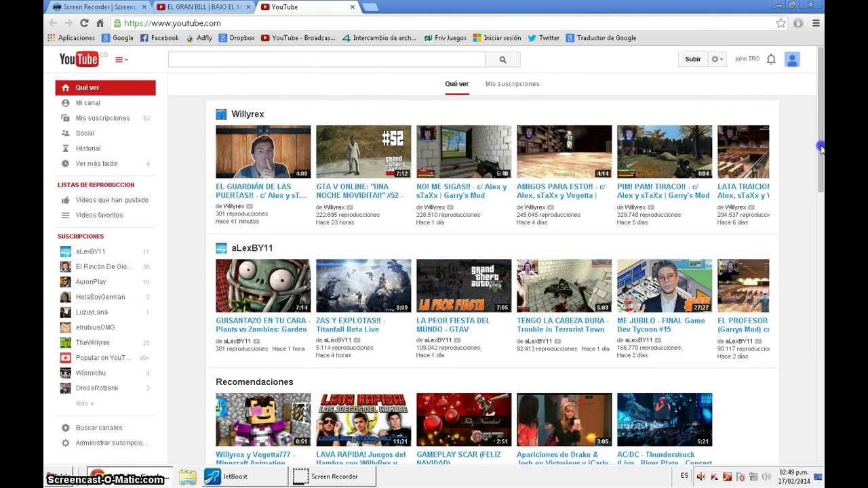The width and height of the screenshot is (868, 488).
Task: Open TheWillyrex subscription
Action: [x=106, y=343]
